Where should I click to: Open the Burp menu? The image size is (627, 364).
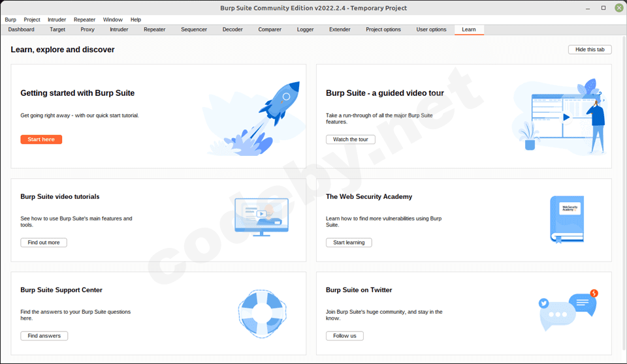(10, 20)
